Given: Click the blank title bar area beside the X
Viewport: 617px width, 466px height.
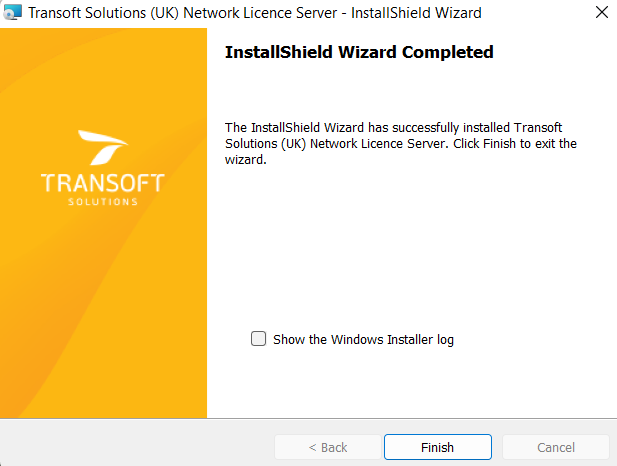Looking at the screenshot, I should point(537,13).
